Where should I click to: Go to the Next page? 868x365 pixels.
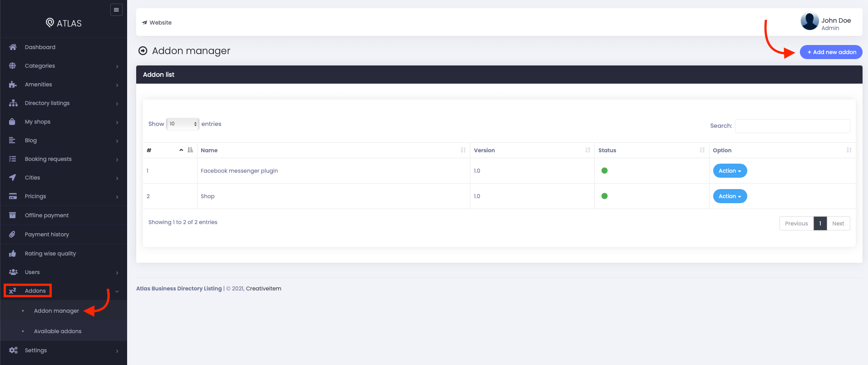point(838,224)
